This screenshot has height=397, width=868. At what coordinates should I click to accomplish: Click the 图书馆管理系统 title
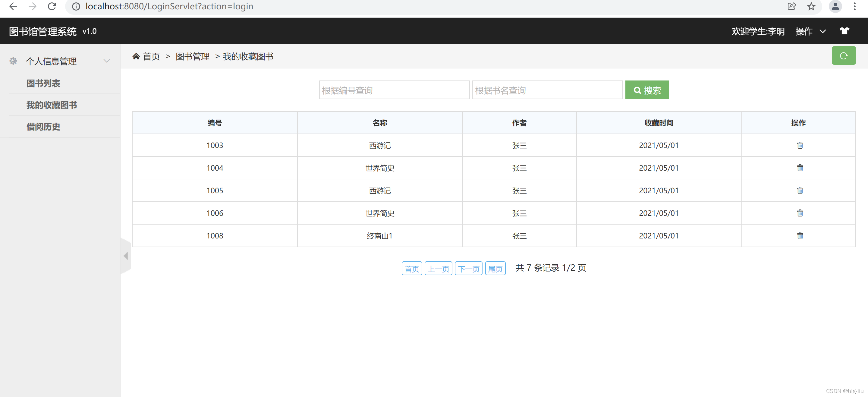pyautogui.click(x=43, y=31)
